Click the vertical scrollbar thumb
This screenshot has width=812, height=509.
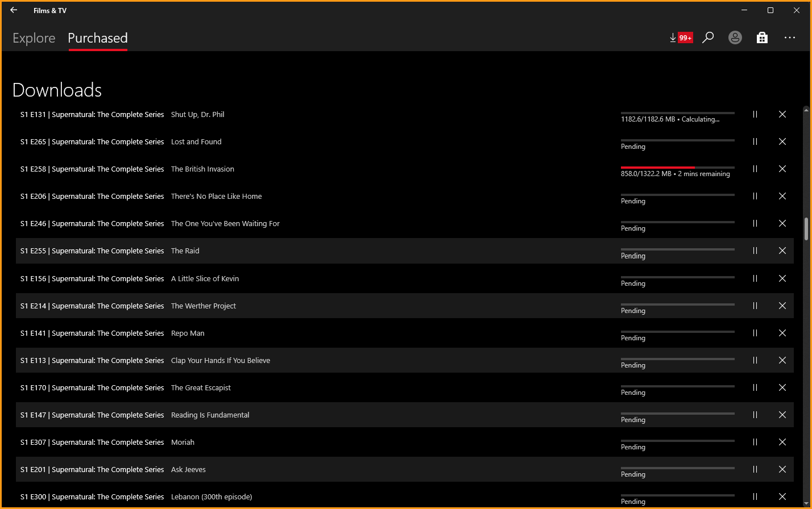[806, 229]
